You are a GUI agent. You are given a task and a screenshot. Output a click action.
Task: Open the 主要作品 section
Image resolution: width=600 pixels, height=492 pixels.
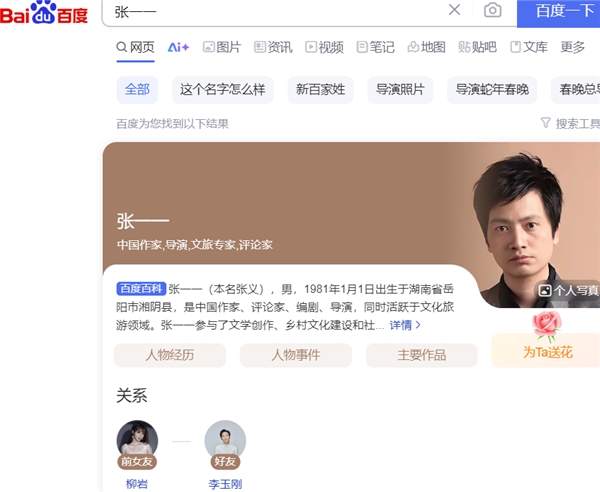422,355
